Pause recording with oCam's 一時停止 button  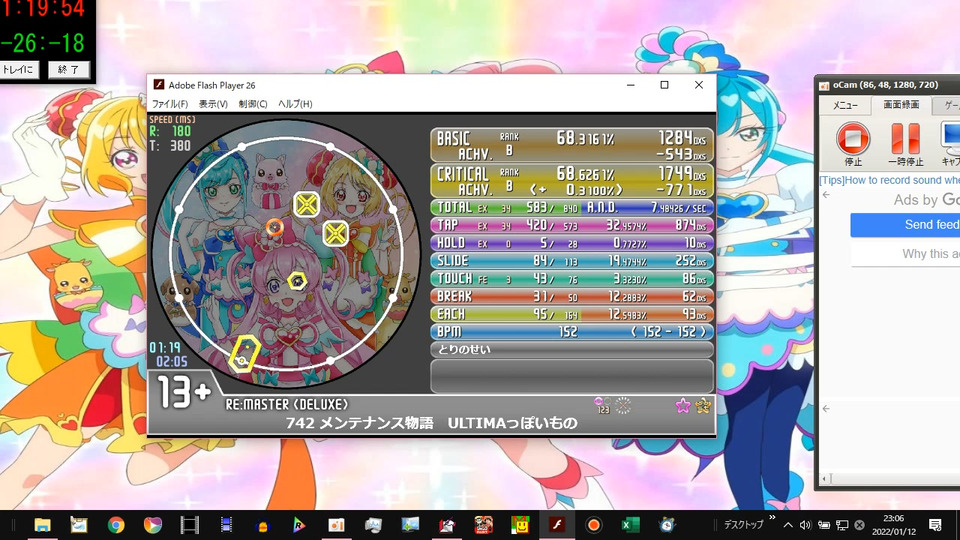click(x=906, y=143)
